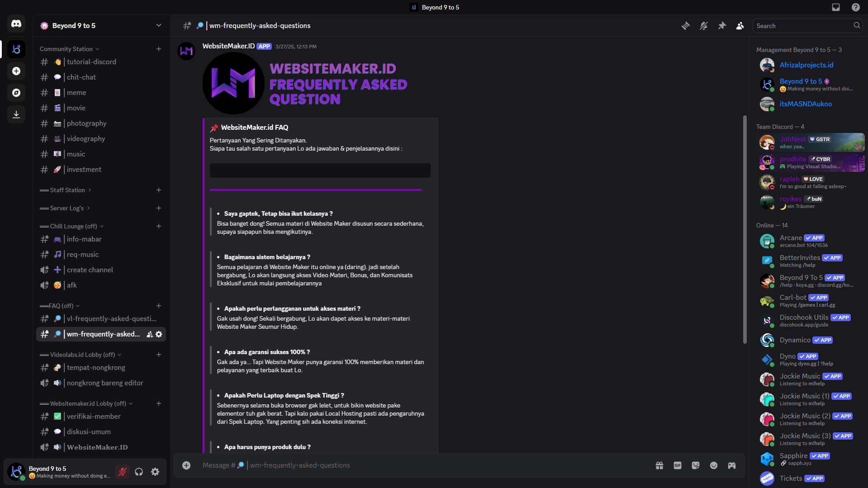Image resolution: width=868 pixels, height=488 pixels.
Task: View Carl-bot app profile
Action: coord(811,301)
